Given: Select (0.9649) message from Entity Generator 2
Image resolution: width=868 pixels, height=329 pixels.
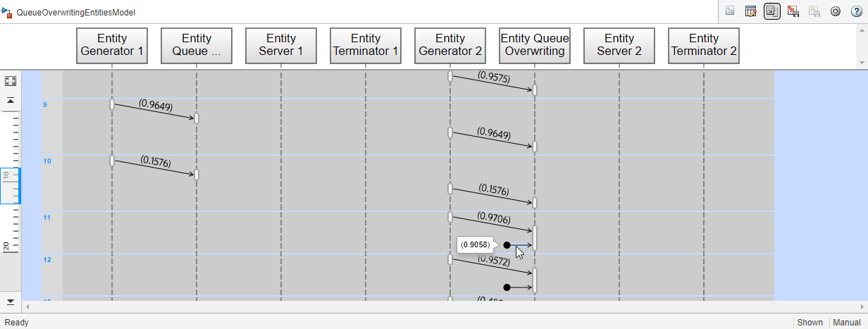Looking at the screenshot, I should 494,133.
